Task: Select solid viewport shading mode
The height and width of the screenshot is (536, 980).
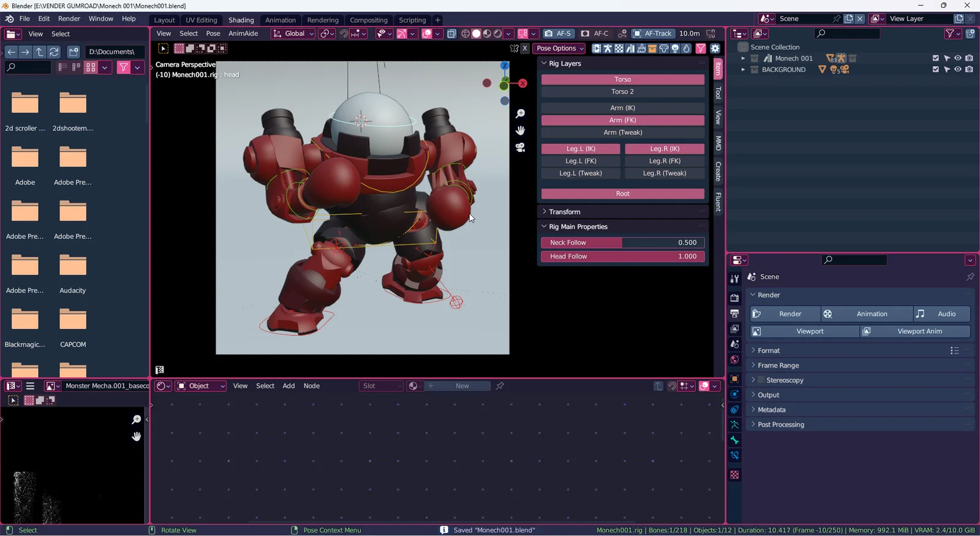Action: [476, 34]
